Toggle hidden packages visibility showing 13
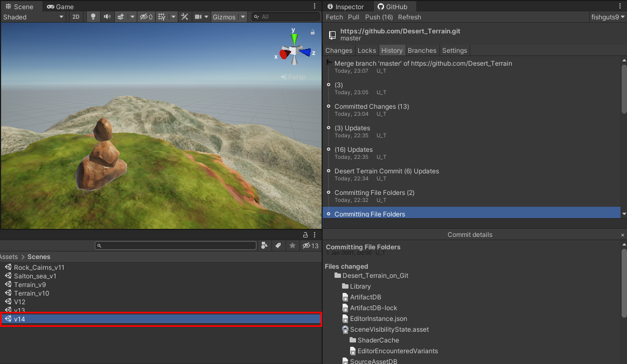This screenshot has height=364, width=627. pos(310,246)
